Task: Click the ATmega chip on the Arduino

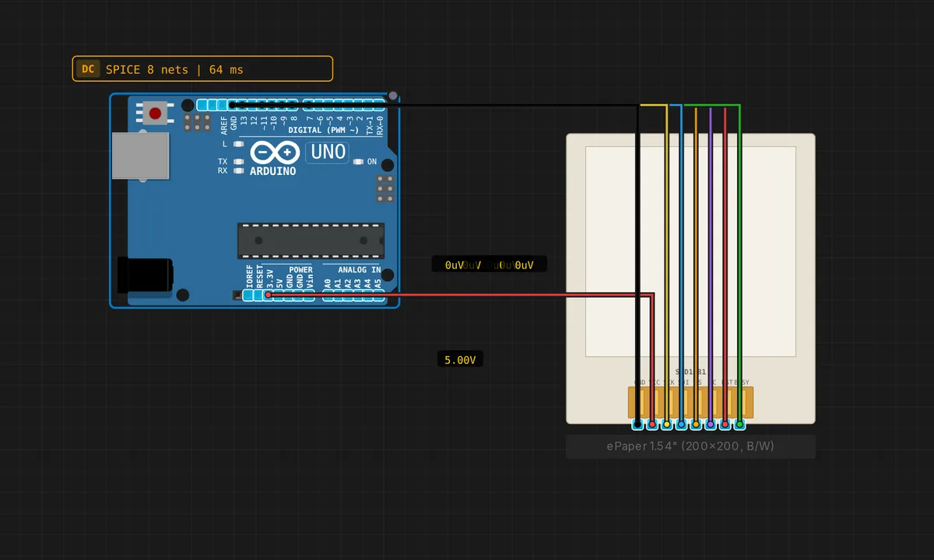Action: click(311, 240)
